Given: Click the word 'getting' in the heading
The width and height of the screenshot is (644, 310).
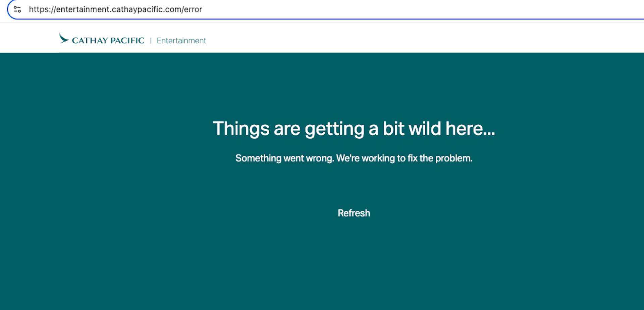Looking at the screenshot, I should click(x=334, y=129).
